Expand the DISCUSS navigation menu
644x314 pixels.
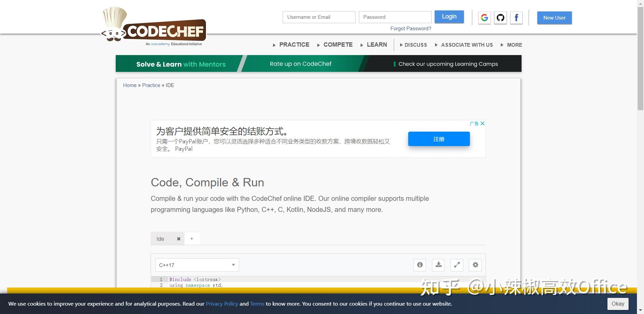416,45
